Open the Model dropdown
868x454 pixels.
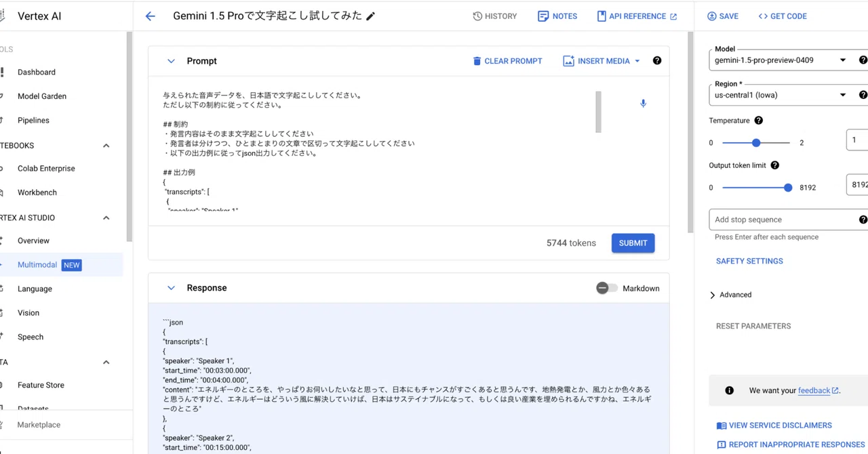(787, 60)
